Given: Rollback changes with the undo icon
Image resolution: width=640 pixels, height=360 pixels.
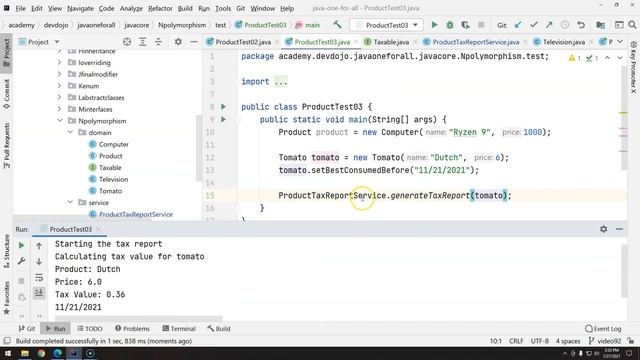Looking at the screenshot, I should coord(581,25).
